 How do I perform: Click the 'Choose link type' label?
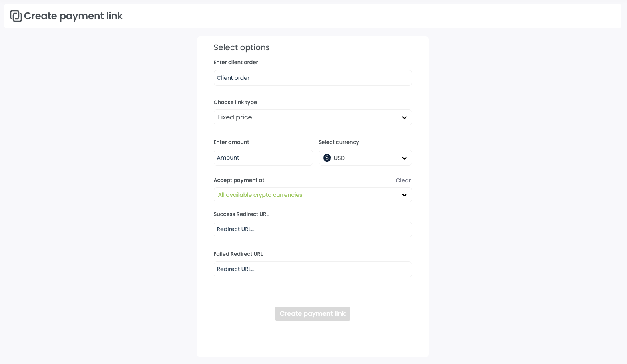pos(235,102)
